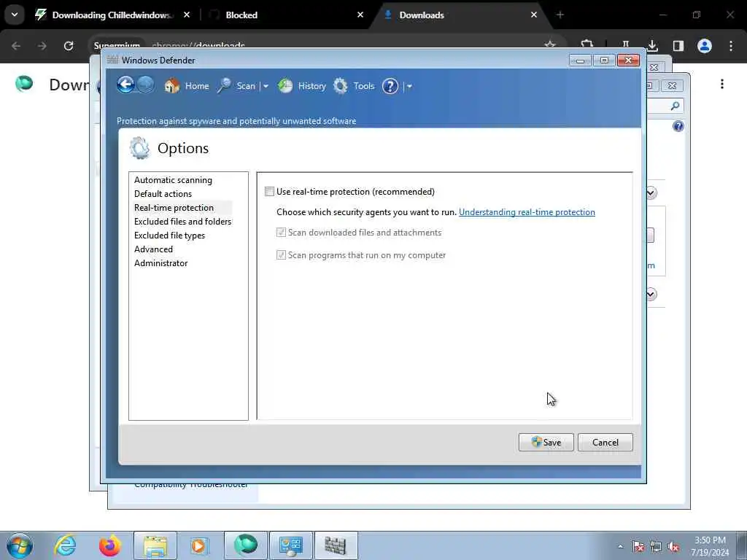
Task: Select Advanced in options list
Action: click(153, 249)
